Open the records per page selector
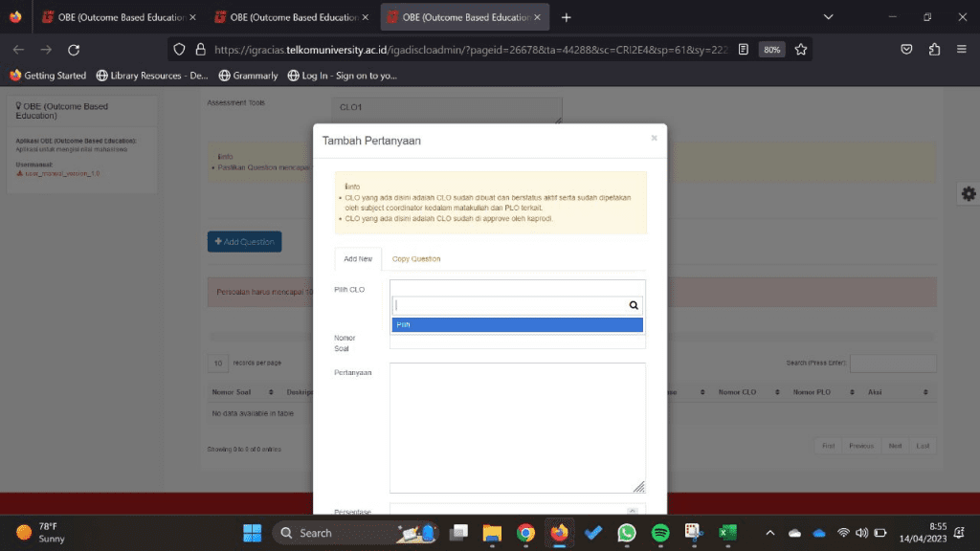This screenshot has height=551, width=980. coord(218,364)
